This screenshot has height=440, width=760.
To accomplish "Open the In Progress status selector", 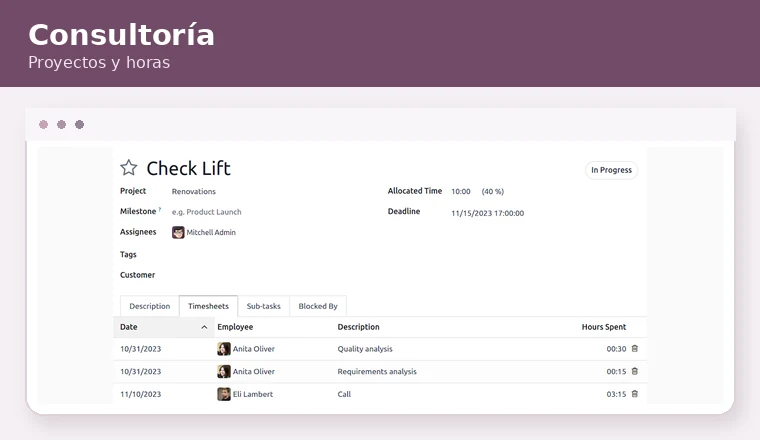I will click(x=611, y=170).
